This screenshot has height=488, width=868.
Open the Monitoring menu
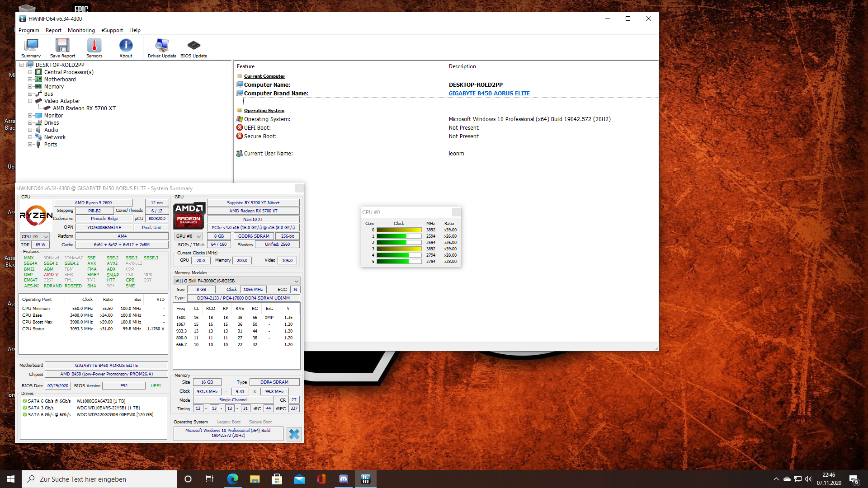click(x=81, y=30)
